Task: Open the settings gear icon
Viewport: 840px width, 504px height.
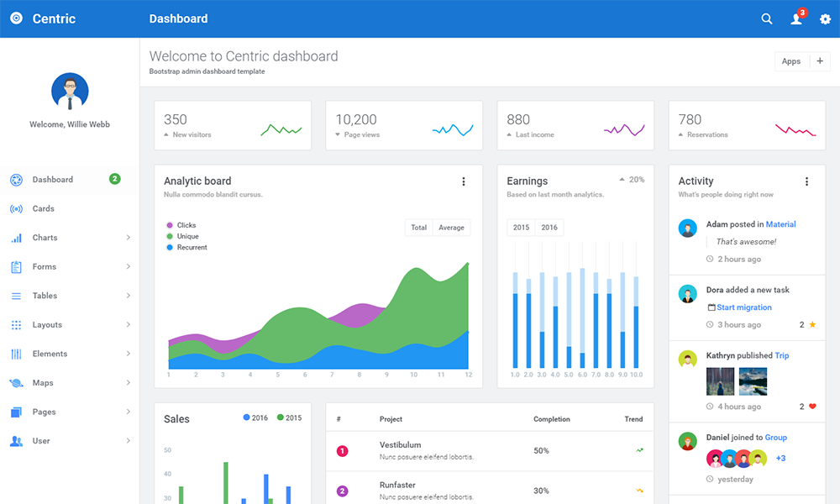Action: click(825, 19)
